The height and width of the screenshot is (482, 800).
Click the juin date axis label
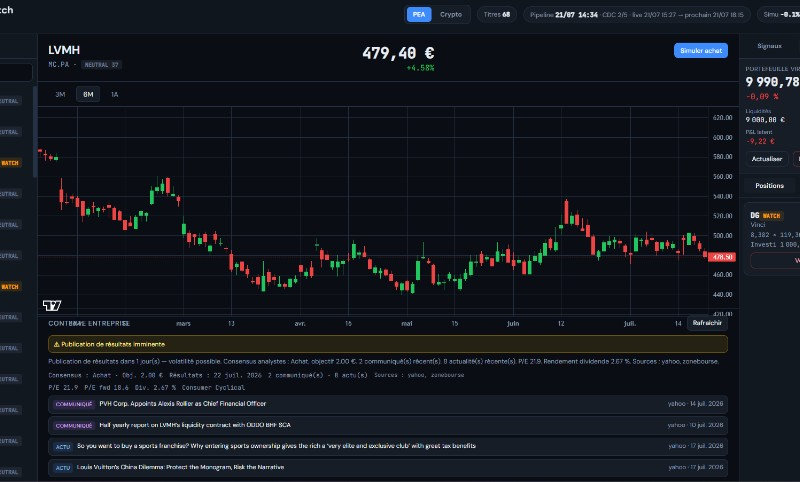[x=513, y=323]
